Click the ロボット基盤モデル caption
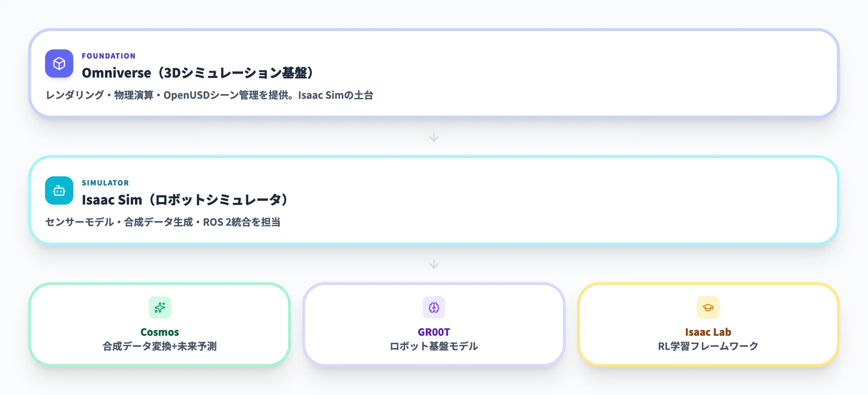868x395 pixels. [434, 346]
